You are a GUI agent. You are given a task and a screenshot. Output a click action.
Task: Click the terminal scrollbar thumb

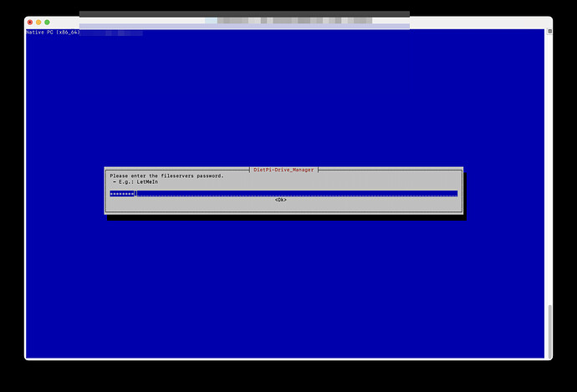point(549,330)
